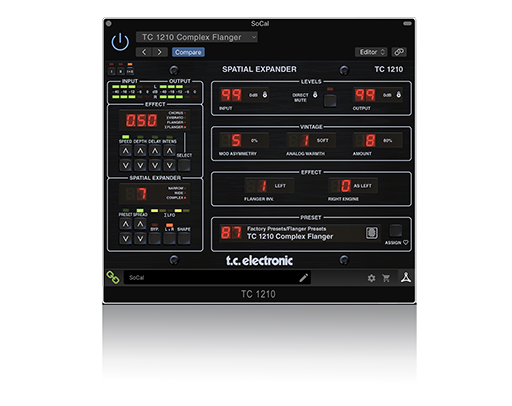Click the mouse icon beside OUTPUT 0dB
This screenshot has height=406, width=512.
[398, 95]
